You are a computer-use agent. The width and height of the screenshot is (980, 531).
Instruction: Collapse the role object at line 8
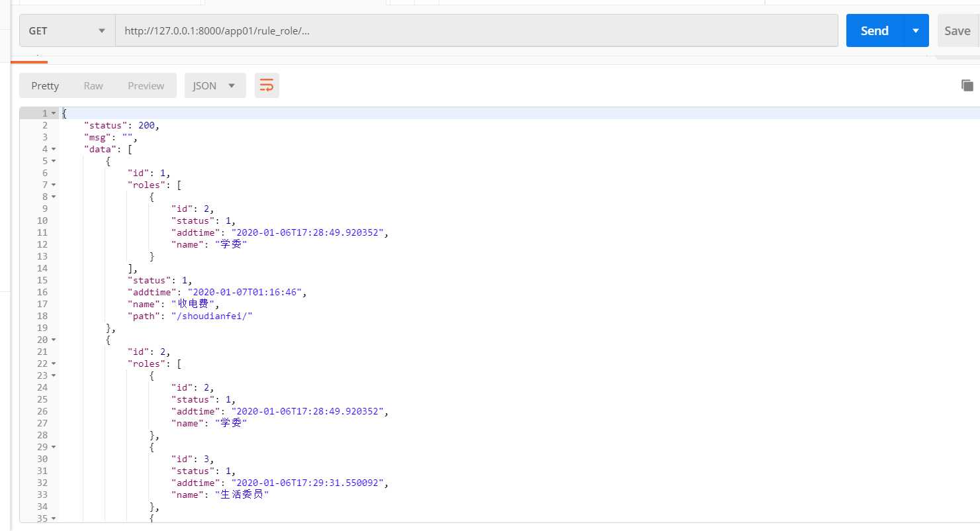[x=54, y=197]
